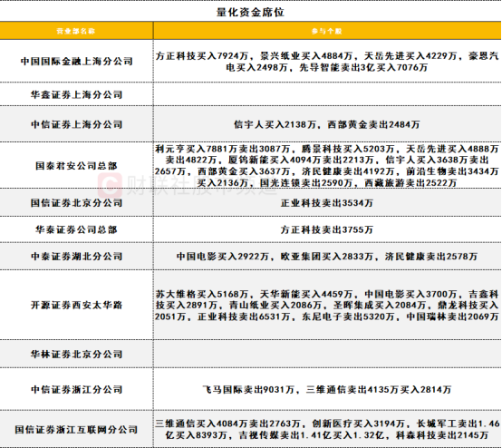Image resolution: width=502 pixels, height=448 pixels.
Task: Click the 中信证券浙江分公司 row name
Action: [76, 389]
